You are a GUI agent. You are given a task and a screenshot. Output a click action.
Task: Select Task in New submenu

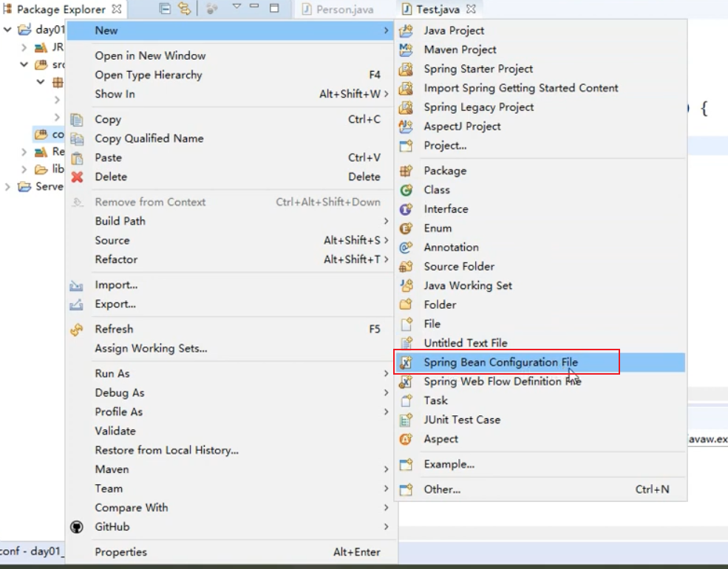tap(540, 401)
